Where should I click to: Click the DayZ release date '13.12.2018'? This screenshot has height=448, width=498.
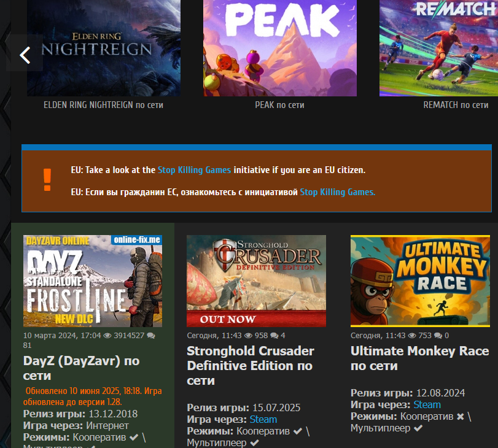[113, 414]
